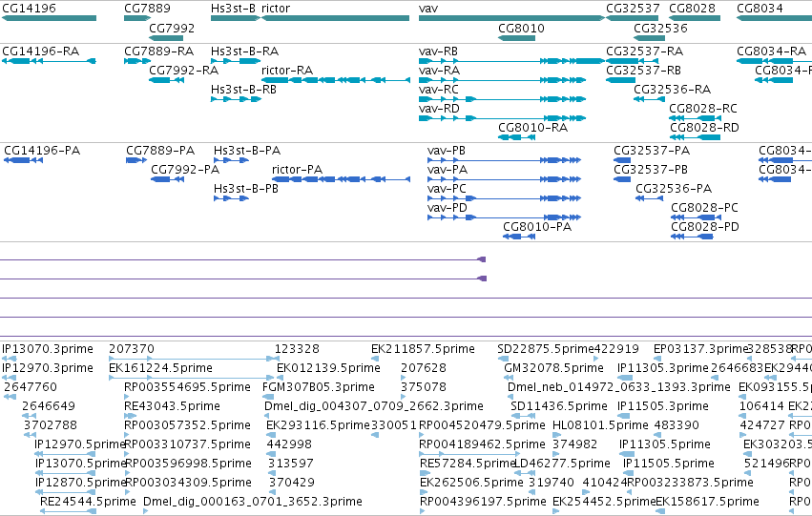Click the Hs3st-B-PB protein label

click(246, 189)
